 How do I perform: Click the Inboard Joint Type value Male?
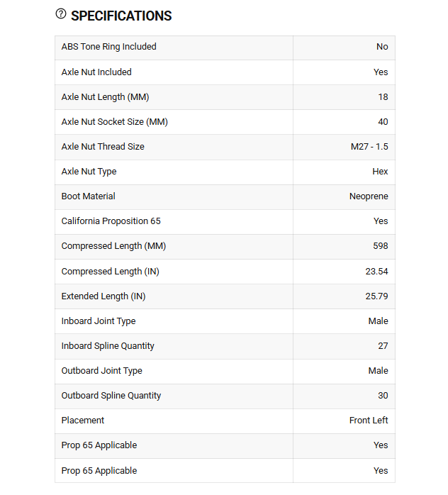click(378, 321)
